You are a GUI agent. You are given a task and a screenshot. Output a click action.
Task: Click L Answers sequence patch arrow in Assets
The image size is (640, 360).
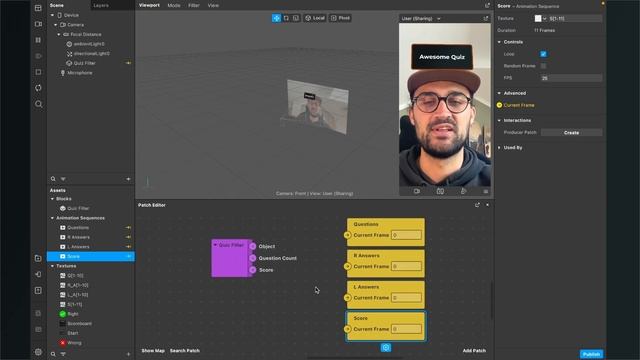pyautogui.click(x=128, y=247)
